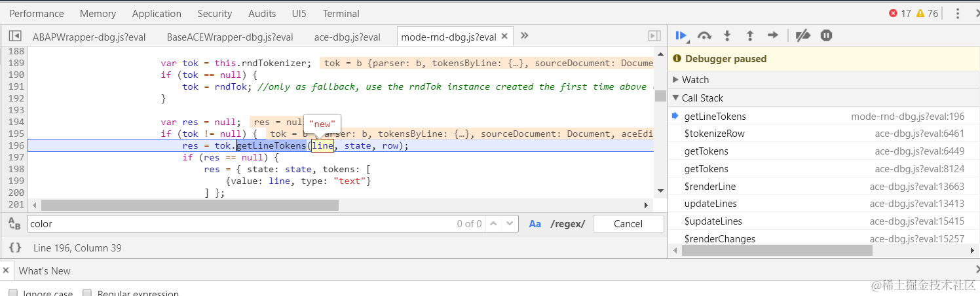
Task: Select the $renderLine call stack frame
Action: pyautogui.click(x=824, y=186)
